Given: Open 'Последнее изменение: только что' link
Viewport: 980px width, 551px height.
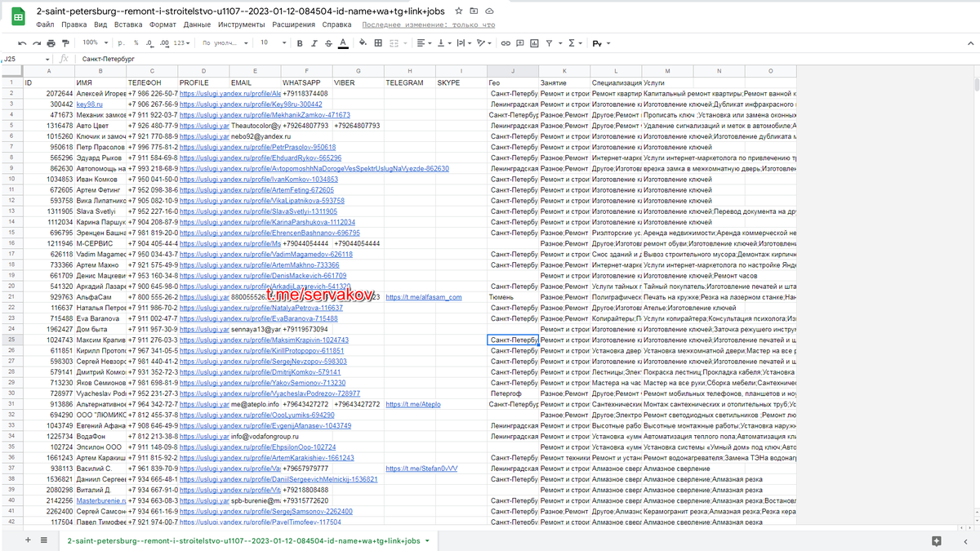Looking at the screenshot, I should [x=428, y=24].
